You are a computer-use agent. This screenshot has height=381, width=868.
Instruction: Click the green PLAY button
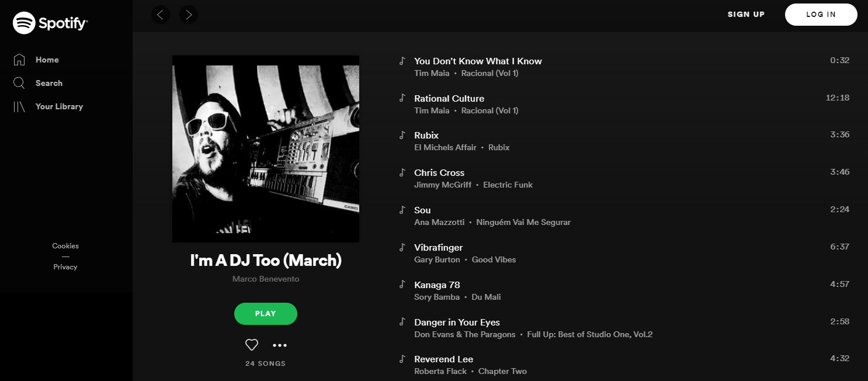point(266,314)
